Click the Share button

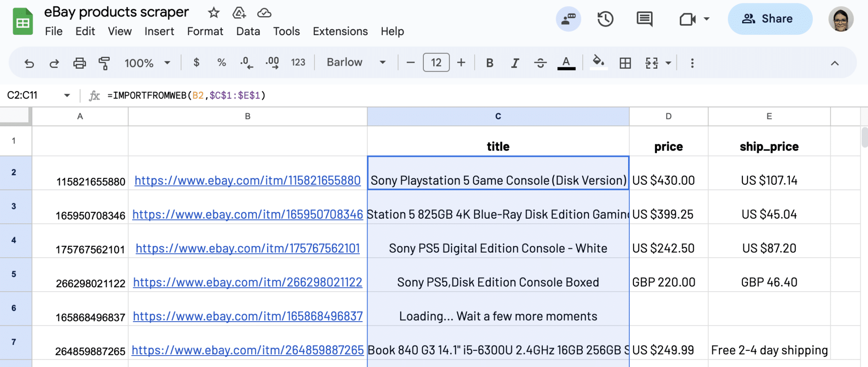[x=770, y=19]
